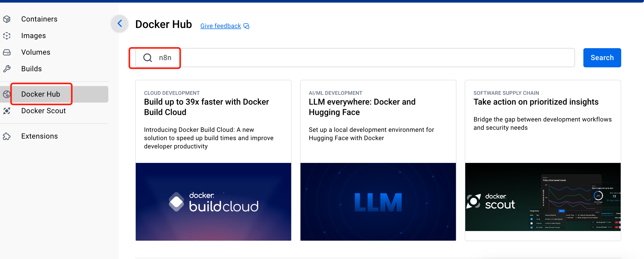Click the feedback speech bubble icon

(246, 26)
